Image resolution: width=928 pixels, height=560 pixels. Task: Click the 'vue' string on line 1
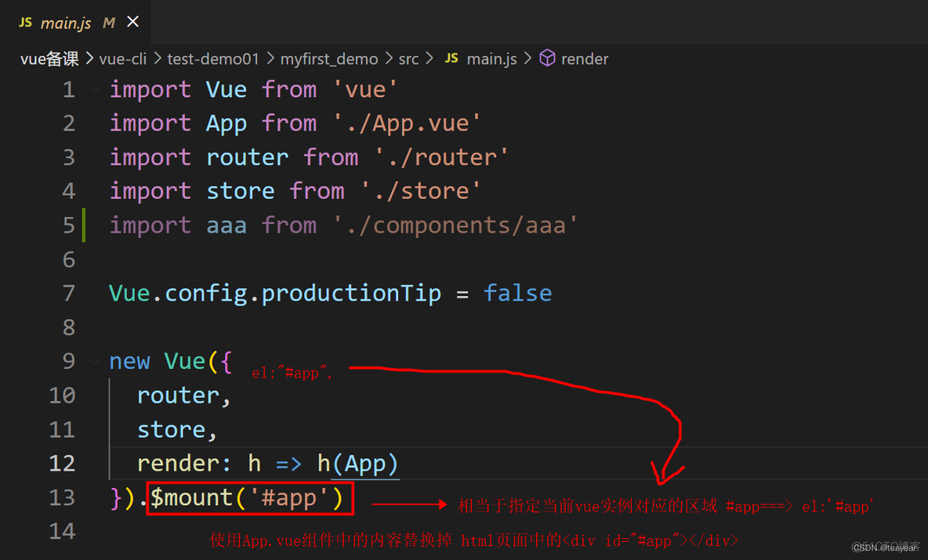[x=365, y=90]
